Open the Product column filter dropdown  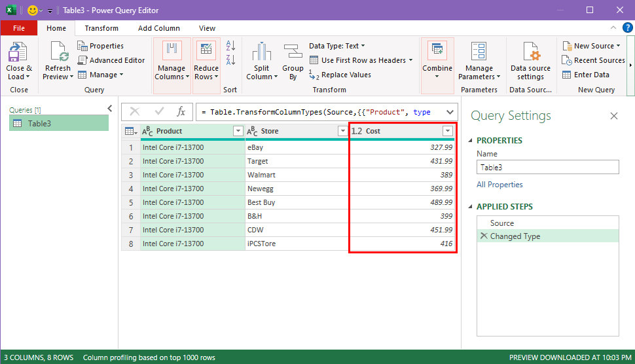coord(238,131)
